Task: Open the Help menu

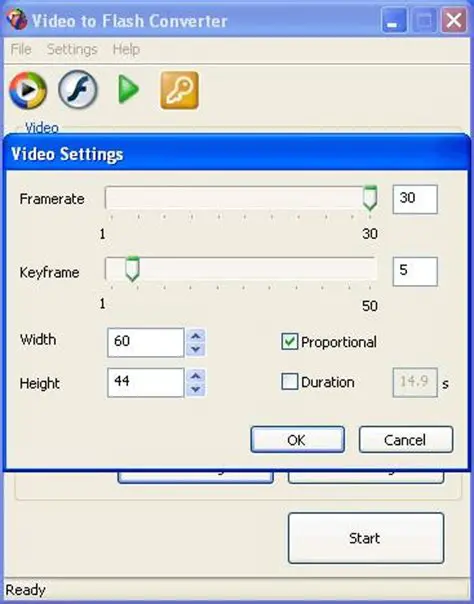Action: pyautogui.click(x=126, y=49)
